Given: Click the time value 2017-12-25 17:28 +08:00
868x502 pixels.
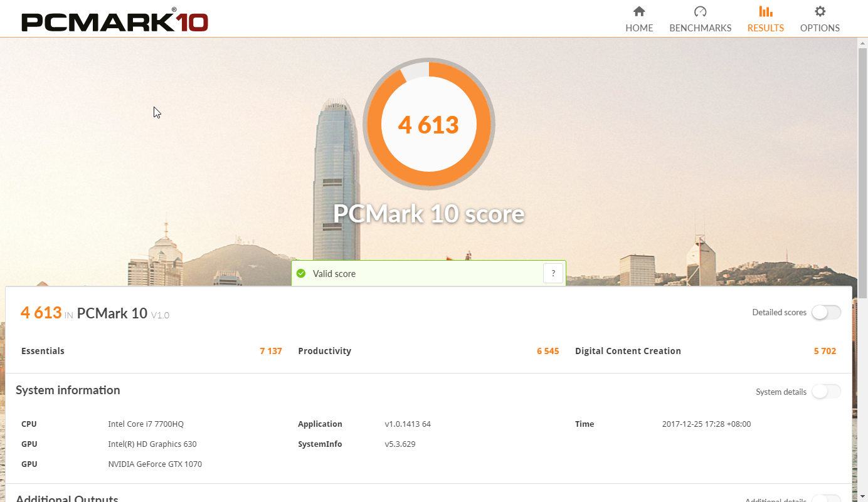Looking at the screenshot, I should point(706,424).
